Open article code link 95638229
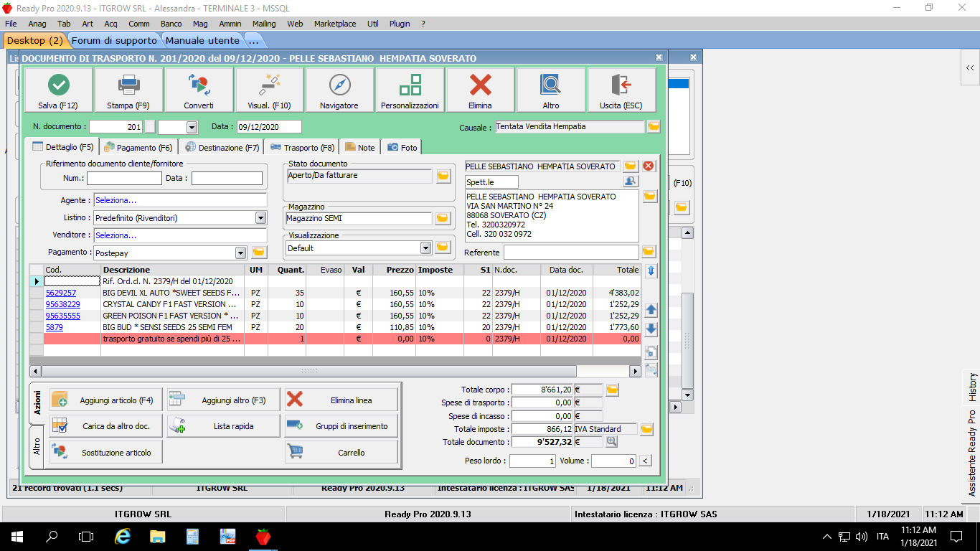This screenshot has width=980, height=551. 63,304
